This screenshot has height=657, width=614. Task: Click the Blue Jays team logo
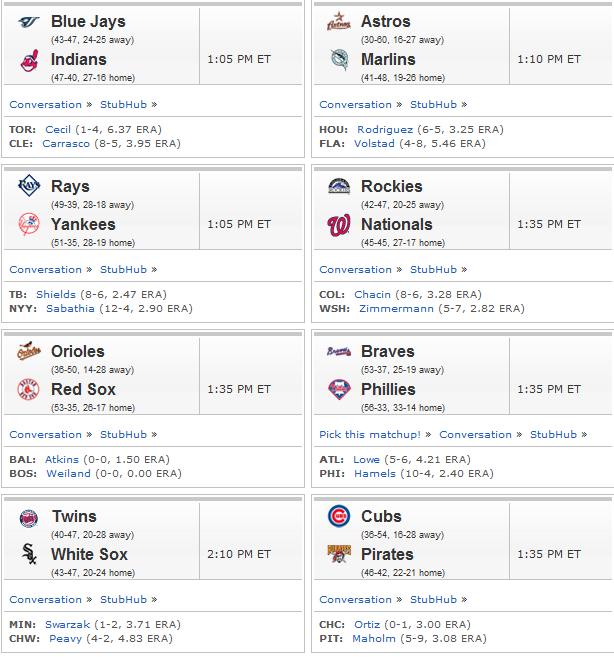click(x=29, y=21)
